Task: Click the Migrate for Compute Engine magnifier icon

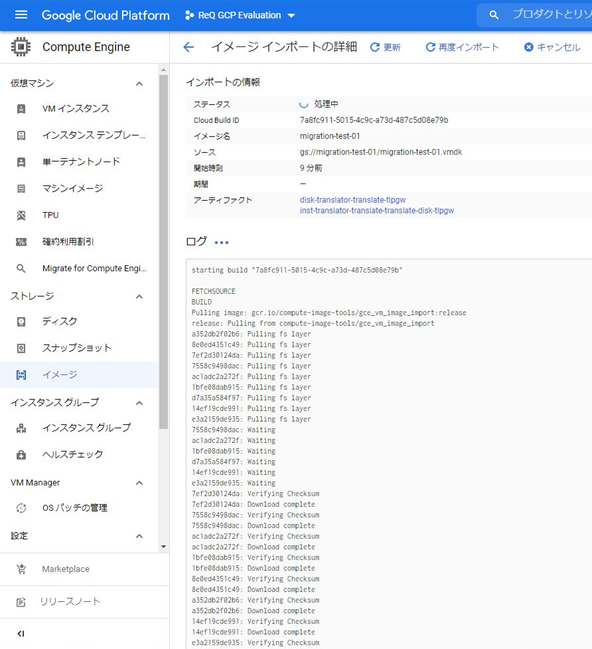Action: click(x=21, y=269)
